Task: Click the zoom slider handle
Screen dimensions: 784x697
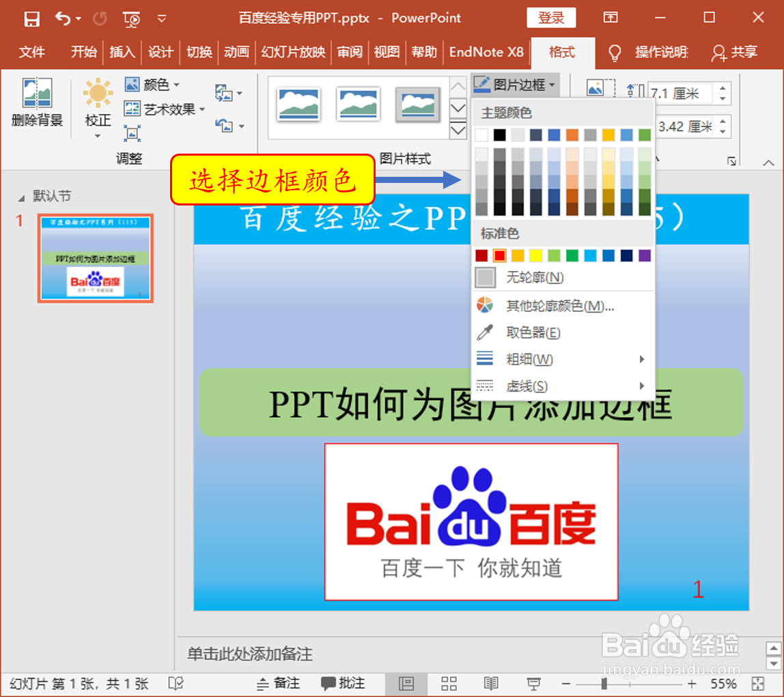Action: click(604, 683)
